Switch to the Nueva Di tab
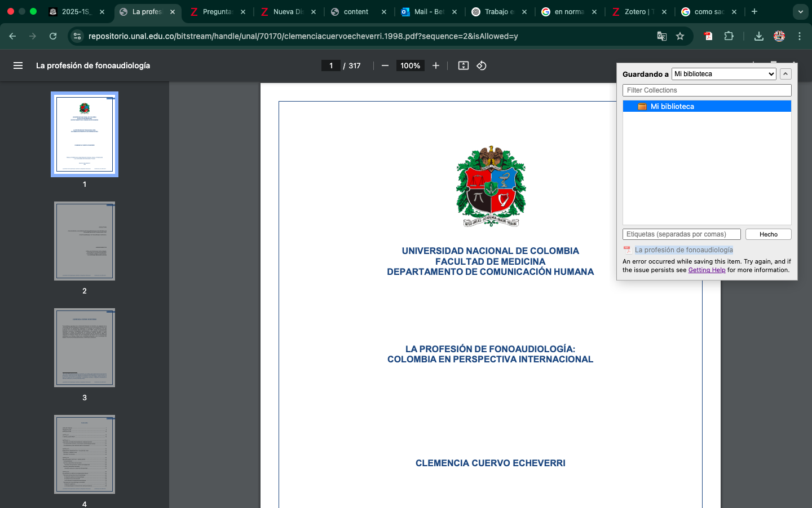Viewport: 812px width, 508px height. 288,12
